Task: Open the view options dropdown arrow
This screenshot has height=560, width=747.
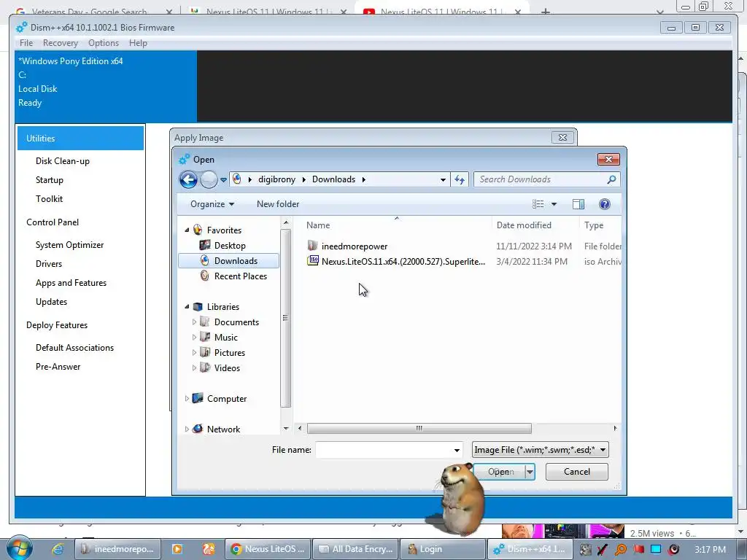Action: (554, 204)
